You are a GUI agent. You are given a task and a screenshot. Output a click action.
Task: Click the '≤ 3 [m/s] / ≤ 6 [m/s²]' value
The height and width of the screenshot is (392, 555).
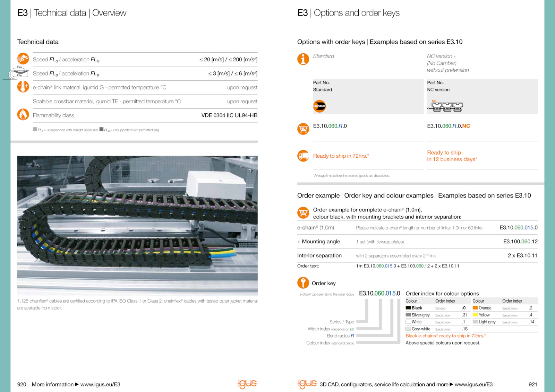coord(233,73)
